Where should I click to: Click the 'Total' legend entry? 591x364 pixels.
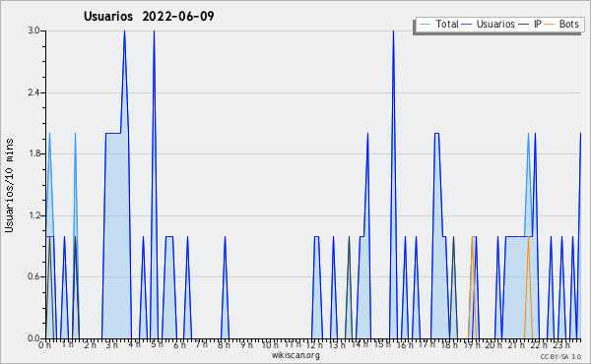(446, 24)
